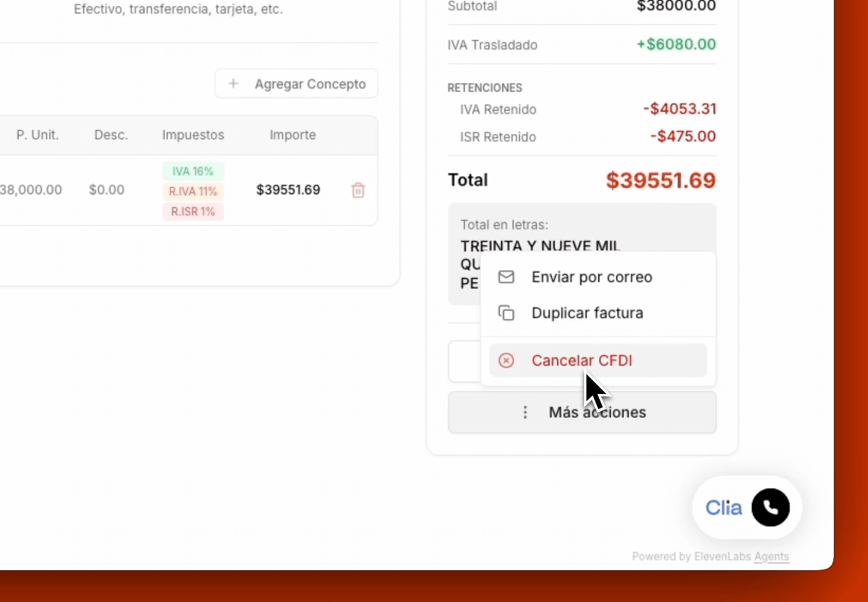Click the phone icon in the Clia widget
This screenshot has width=868, height=602.
[x=770, y=507]
